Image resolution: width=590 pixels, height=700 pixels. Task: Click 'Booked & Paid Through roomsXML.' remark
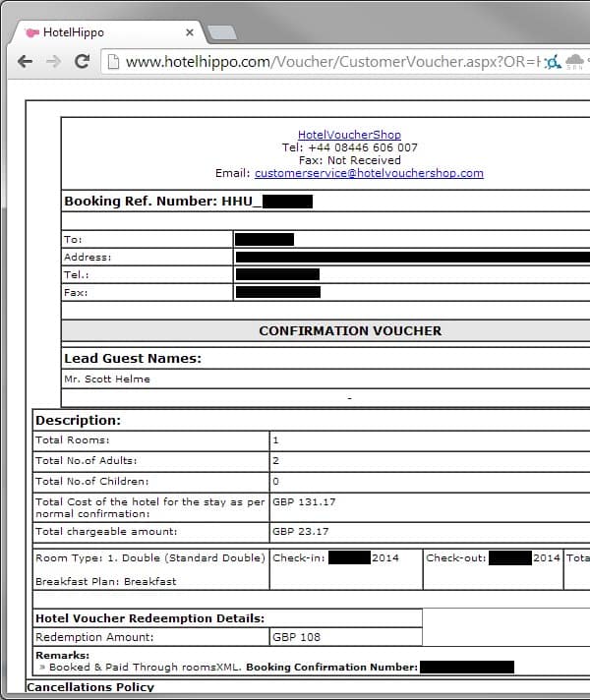pos(146,667)
